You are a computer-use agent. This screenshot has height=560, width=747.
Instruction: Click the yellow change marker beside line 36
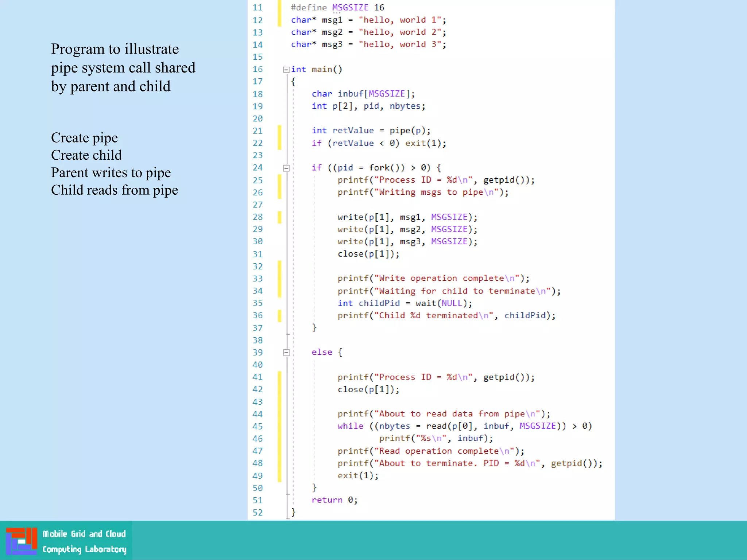click(x=279, y=315)
